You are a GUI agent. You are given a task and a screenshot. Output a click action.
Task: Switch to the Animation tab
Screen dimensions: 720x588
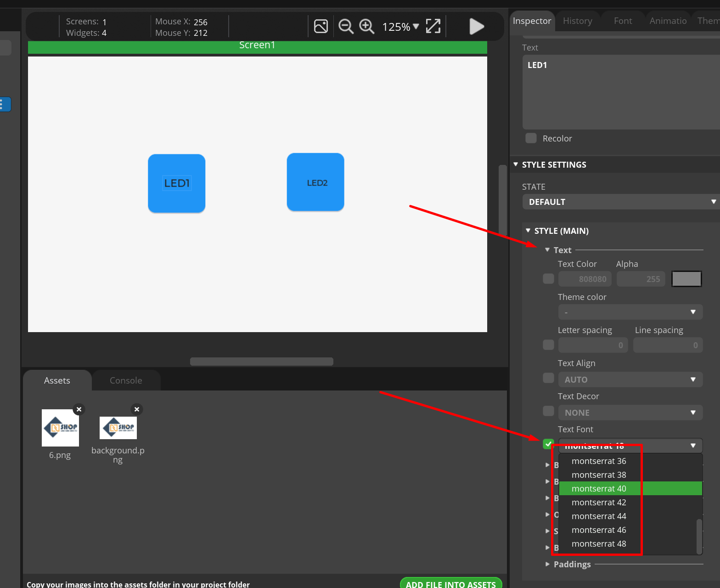(668, 21)
